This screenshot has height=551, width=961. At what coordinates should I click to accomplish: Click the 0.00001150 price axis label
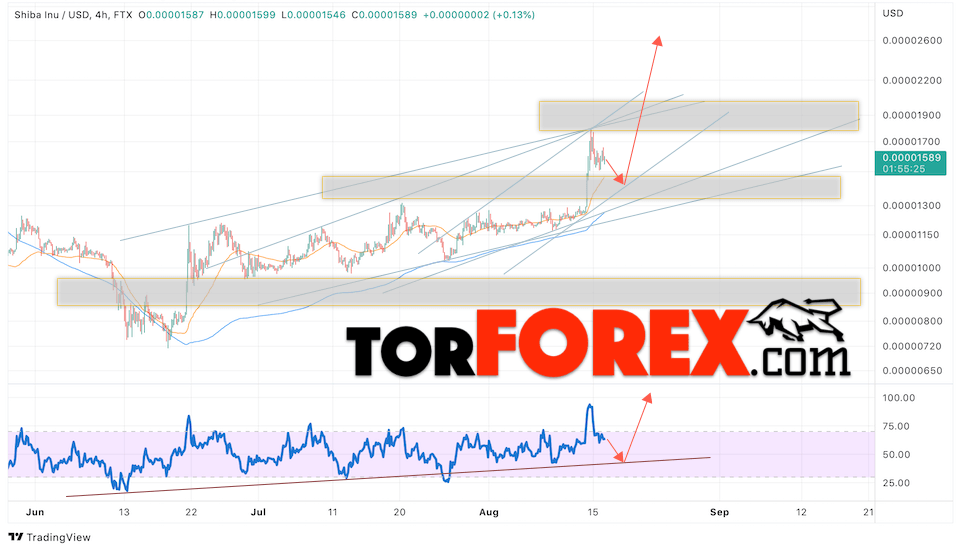pos(912,235)
